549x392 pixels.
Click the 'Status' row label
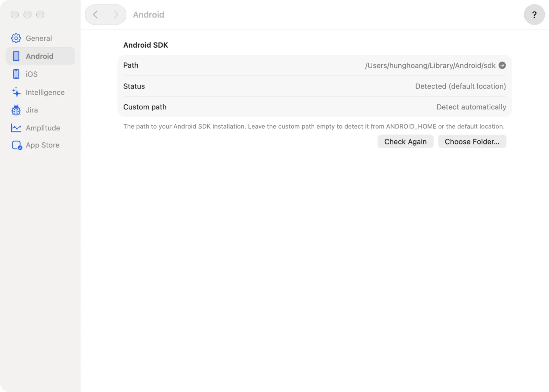pyautogui.click(x=134, y=86)
